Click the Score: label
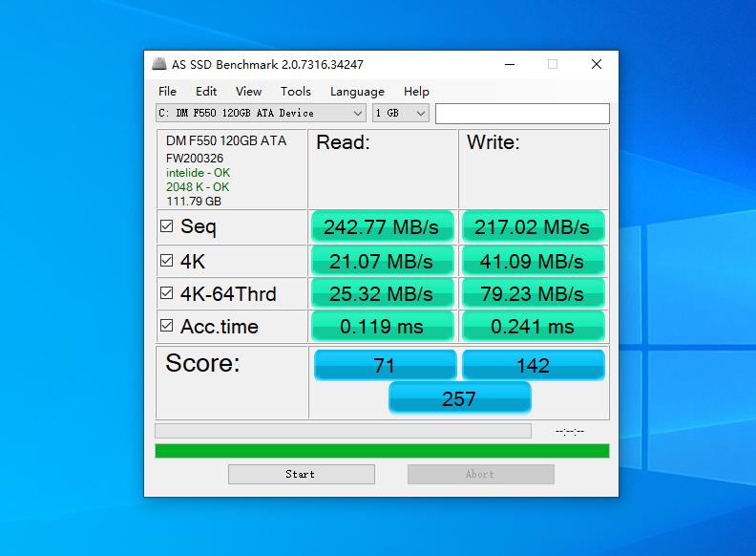This screenshot has height=556, width=756. click(202, 363)
